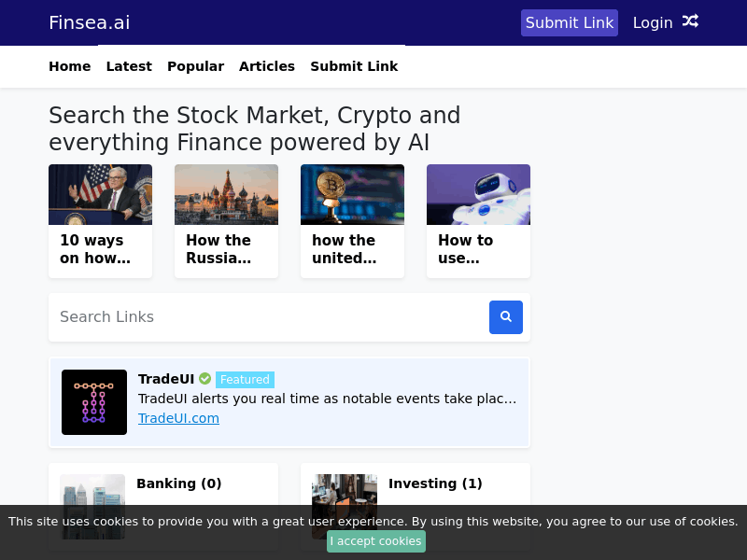747x560 pixels.
Task: Open the Login link
Action: coord(653,22)
